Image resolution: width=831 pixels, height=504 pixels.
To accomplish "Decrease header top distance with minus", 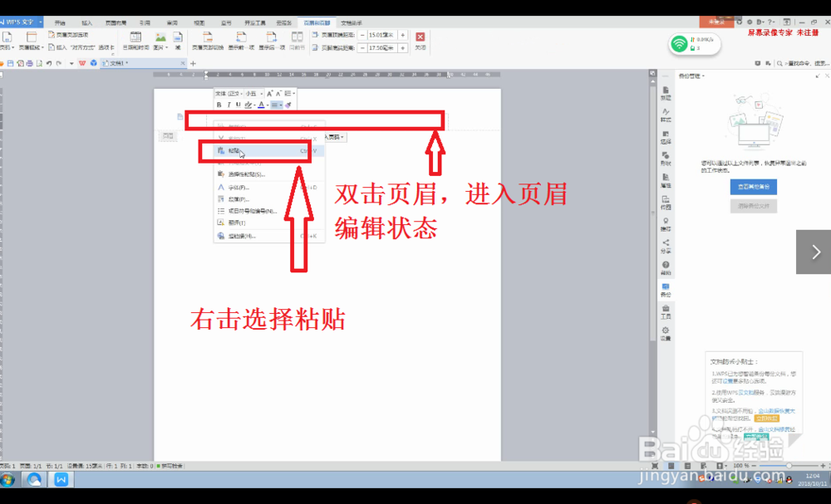I will coord(362,35).
